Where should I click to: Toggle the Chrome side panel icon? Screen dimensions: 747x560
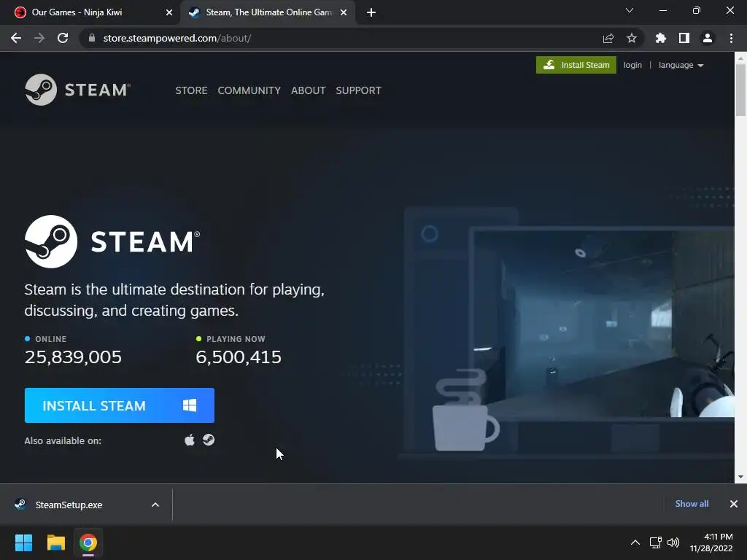point(684,38)
